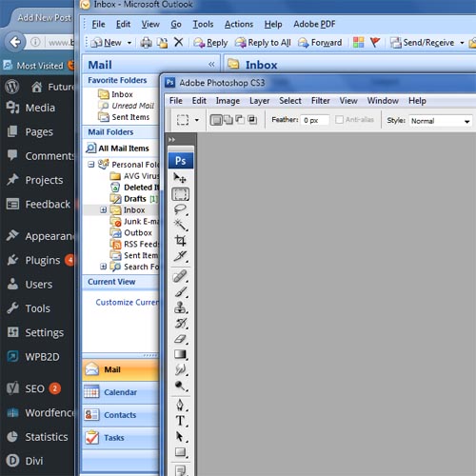Click Firefox back arrow button
The height and width of the screenshot is (476, 476).
15,42
